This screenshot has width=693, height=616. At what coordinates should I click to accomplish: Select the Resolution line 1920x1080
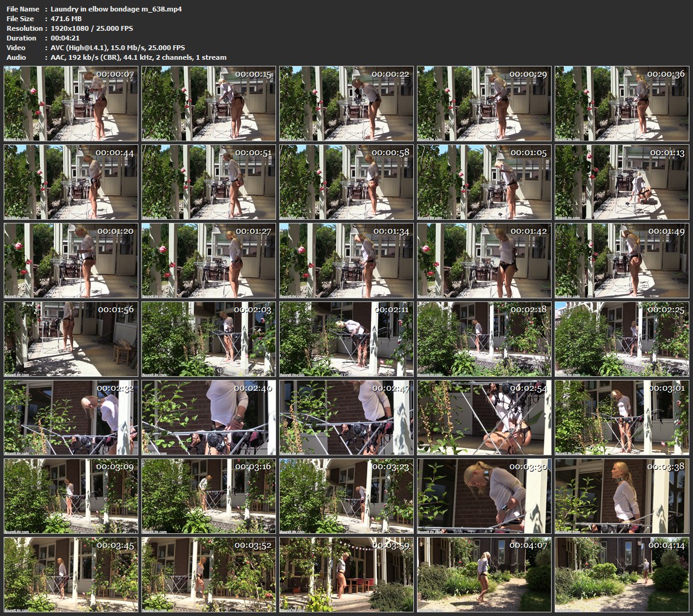pos(92,28)
